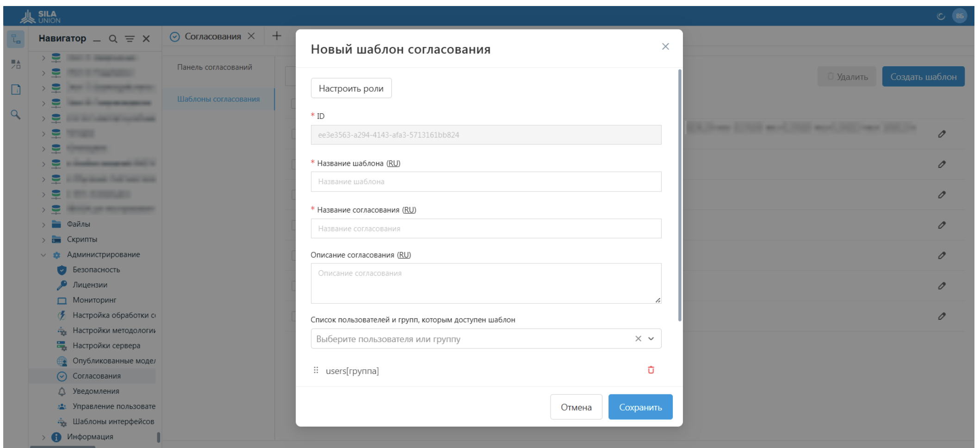Screen dimensions: 980x448
Task: Click the drag handle beside users[группа]
Action: click(x=316, y=370)
